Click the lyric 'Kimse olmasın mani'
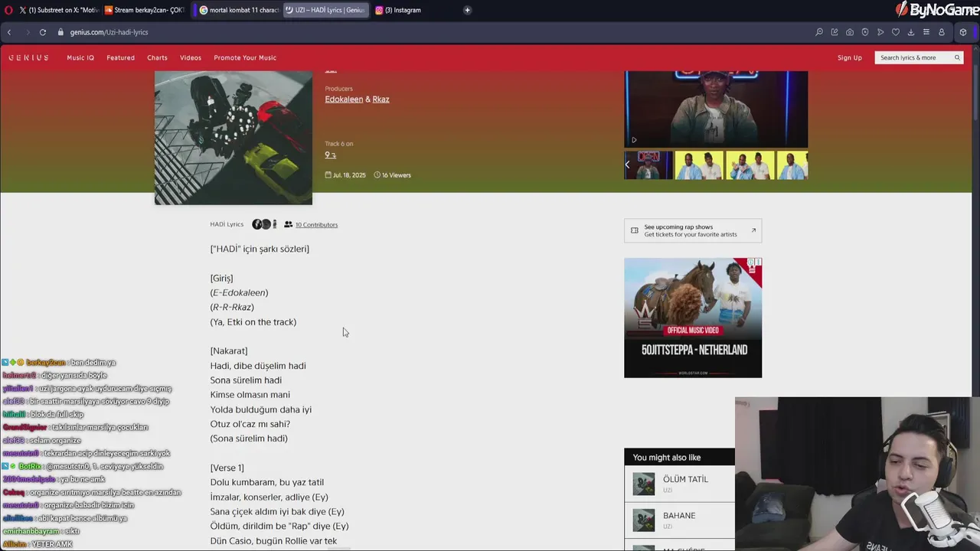This screenshot has height=551, width=980. [x=250, y=395]
